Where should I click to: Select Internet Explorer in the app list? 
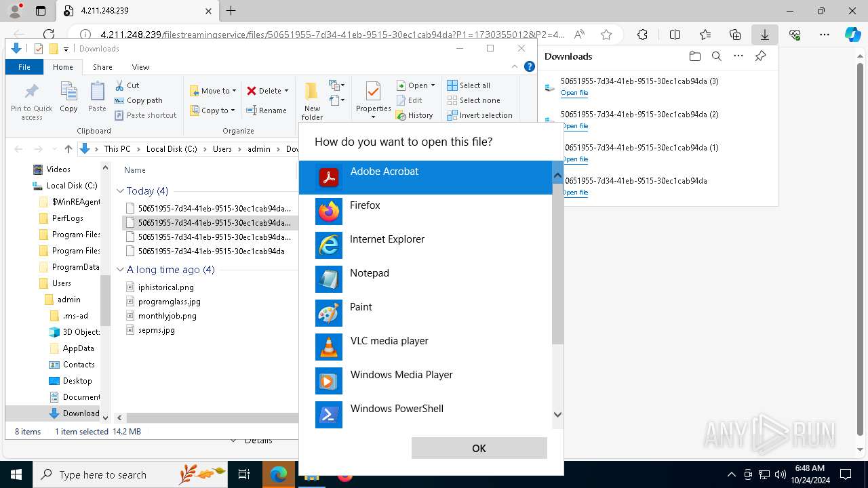425,245
